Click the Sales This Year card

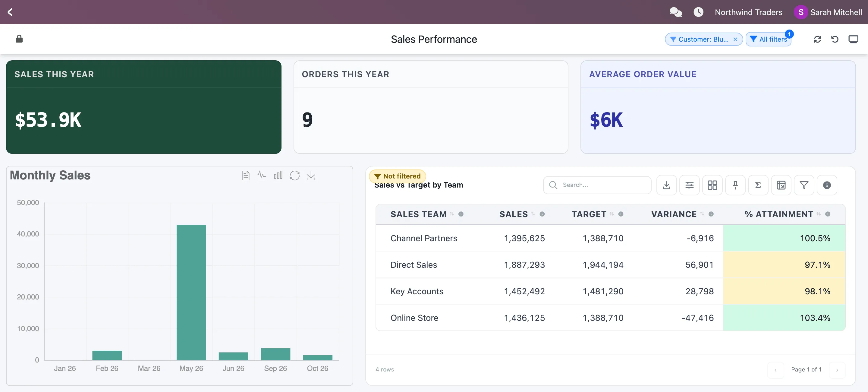click(x=143, y=107)
